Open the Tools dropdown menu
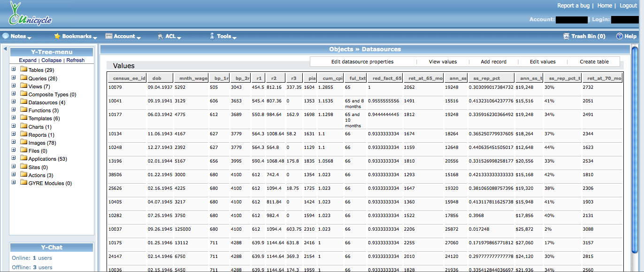This screenshot has width=644, height=272. tap(224, 36)
